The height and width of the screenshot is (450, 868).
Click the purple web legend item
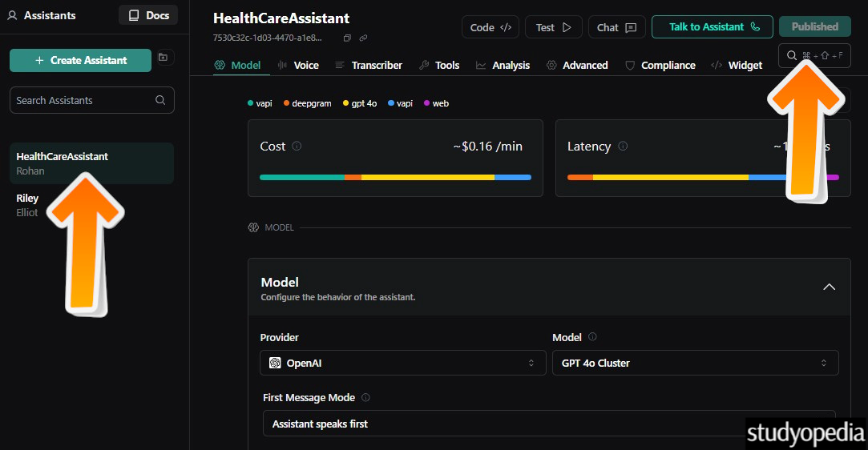[436, 103]
